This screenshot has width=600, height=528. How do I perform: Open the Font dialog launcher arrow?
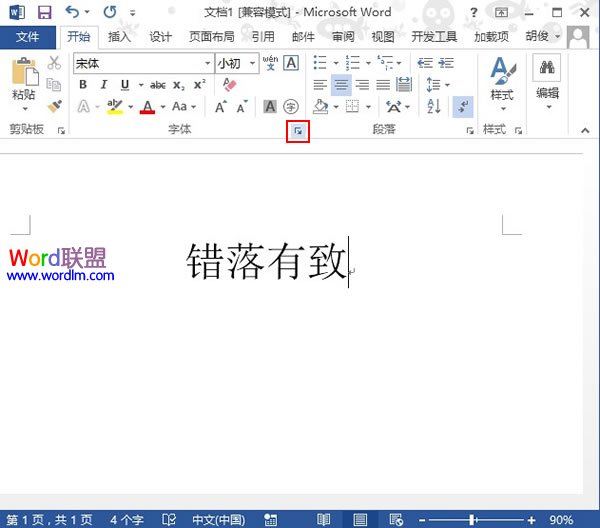coord(298,131)
